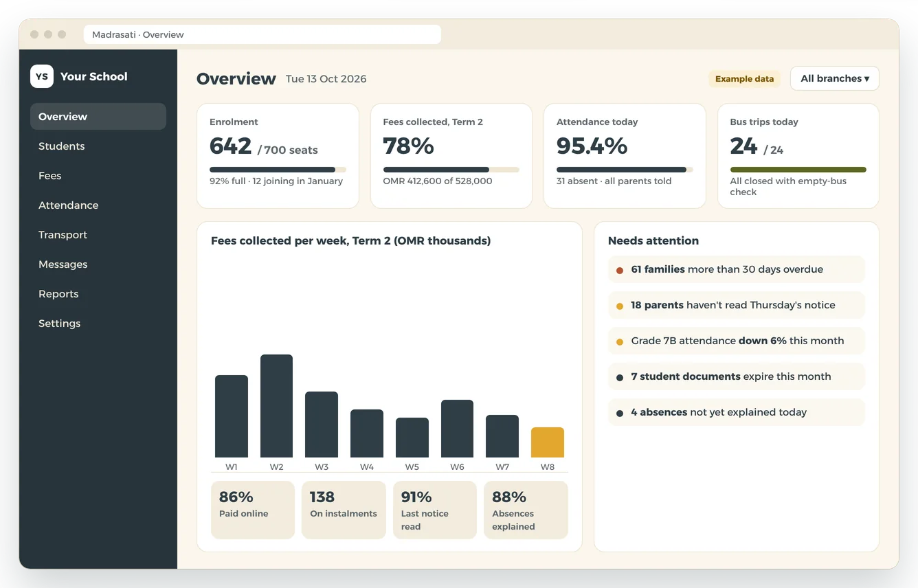Click the Fees collected 78% progress bar
The image size is (918, 588).
[451, 170]
